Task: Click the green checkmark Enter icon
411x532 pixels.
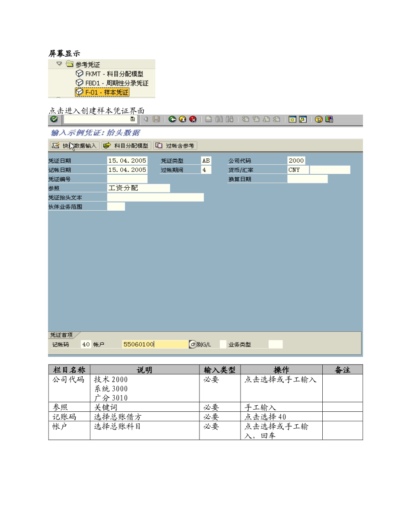Action: [x=54, y=119]
